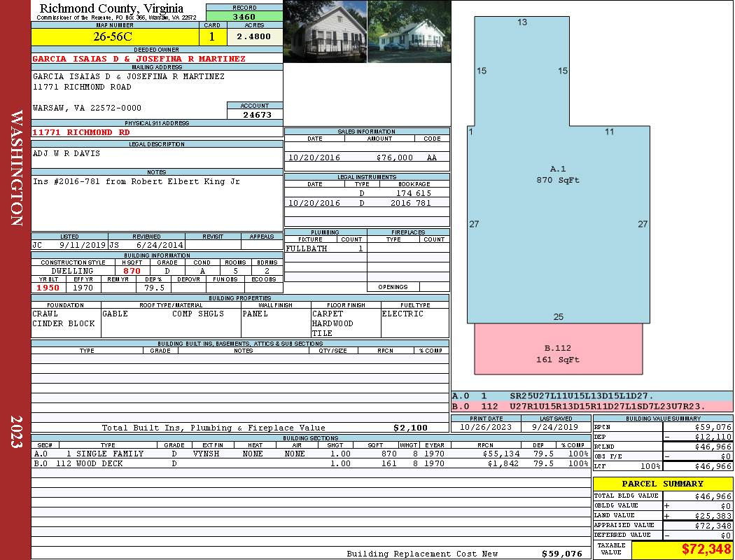Select RCLND value $46,966
This screenshot has width=735, height=560.
pyautogui.click(x=713, y=447)
